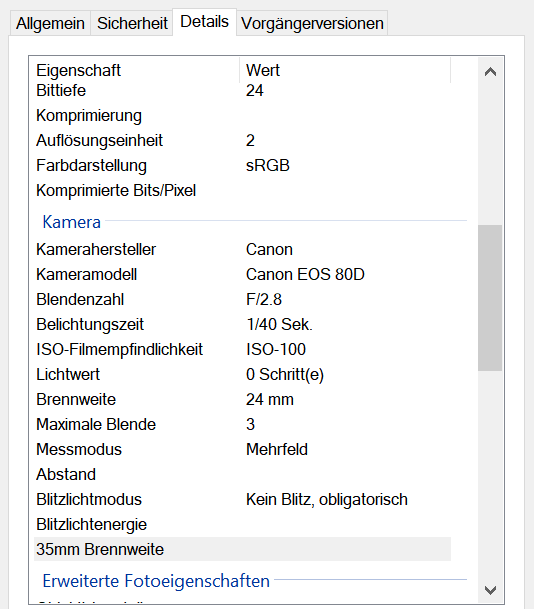Open the Vorgängerversionen tab
The height and width of the screenshot is (609, 534).
point(312,23)
